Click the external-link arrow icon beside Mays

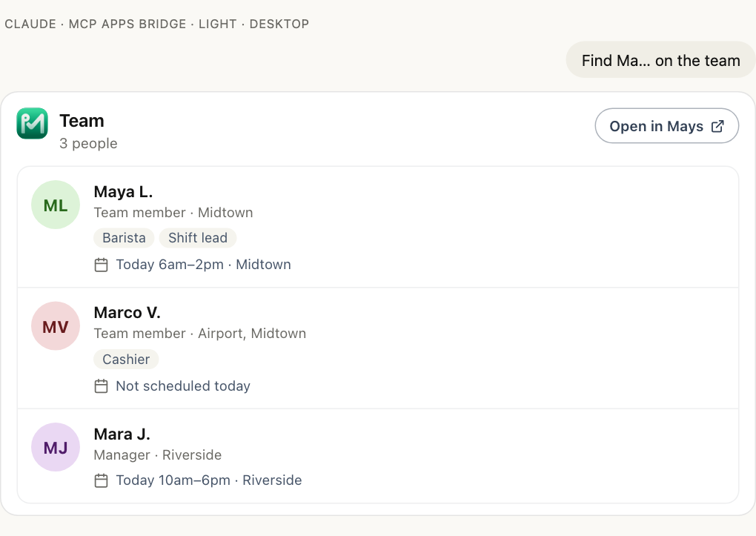[x=717, y=126]
